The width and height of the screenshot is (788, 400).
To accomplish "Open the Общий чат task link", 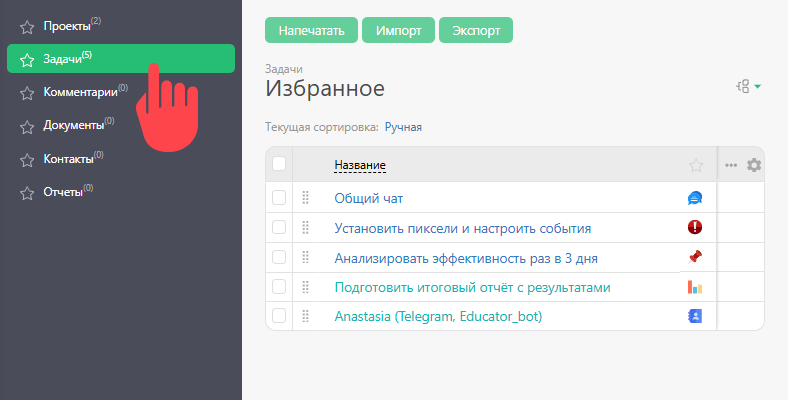I will (369, 198).
